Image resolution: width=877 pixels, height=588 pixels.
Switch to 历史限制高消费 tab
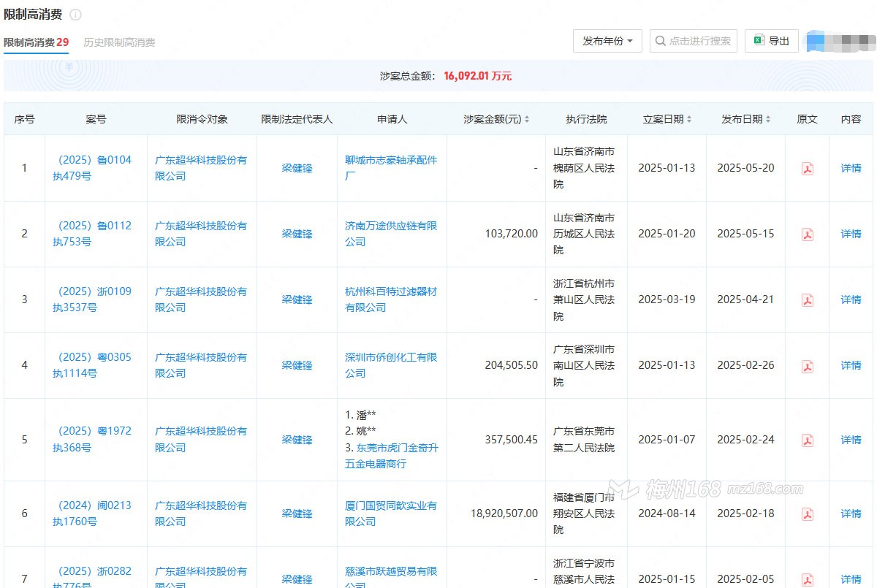pyautogui.click(x=119, y=42)
